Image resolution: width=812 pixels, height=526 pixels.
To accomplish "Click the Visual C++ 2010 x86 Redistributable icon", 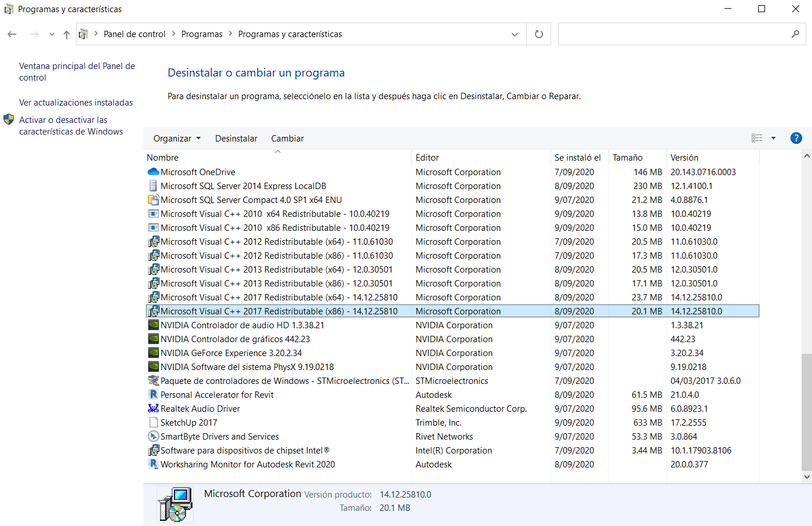I will click(153, 228).
